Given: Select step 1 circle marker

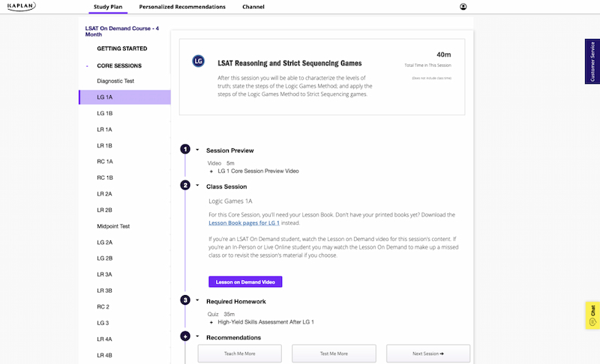Looking at the screenshot, I should click(x=185, y=149).
